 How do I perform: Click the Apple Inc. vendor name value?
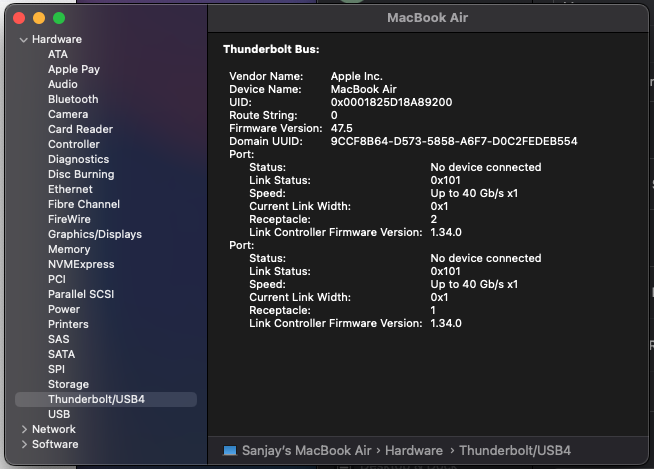pyautogui.click(x=357, y=76)
